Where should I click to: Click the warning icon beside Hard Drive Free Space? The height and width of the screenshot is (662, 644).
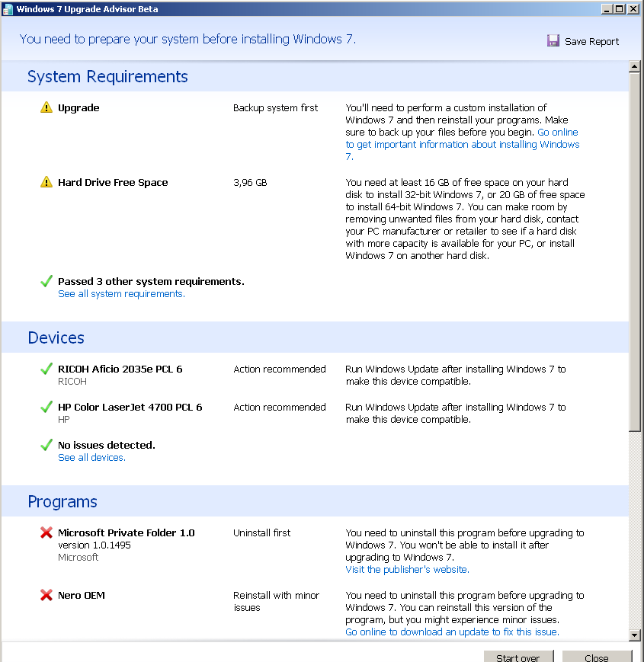pyautogui.click(x=46, y=182)
